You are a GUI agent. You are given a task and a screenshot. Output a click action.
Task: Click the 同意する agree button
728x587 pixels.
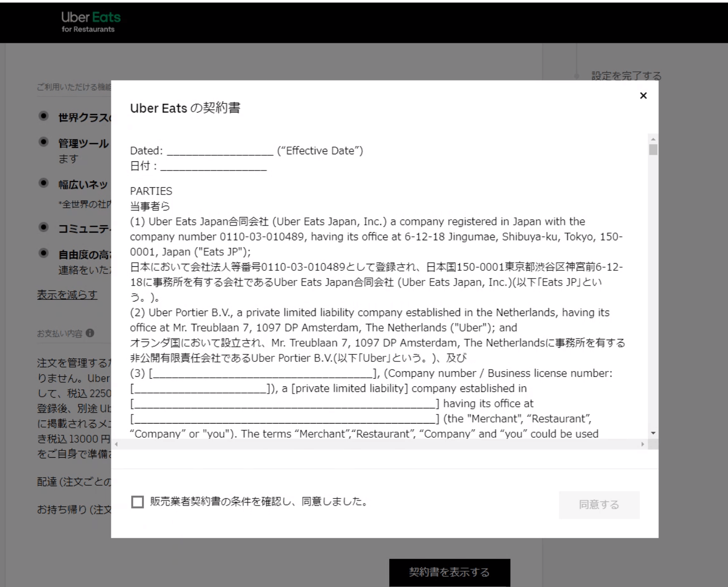pos(599,505)
